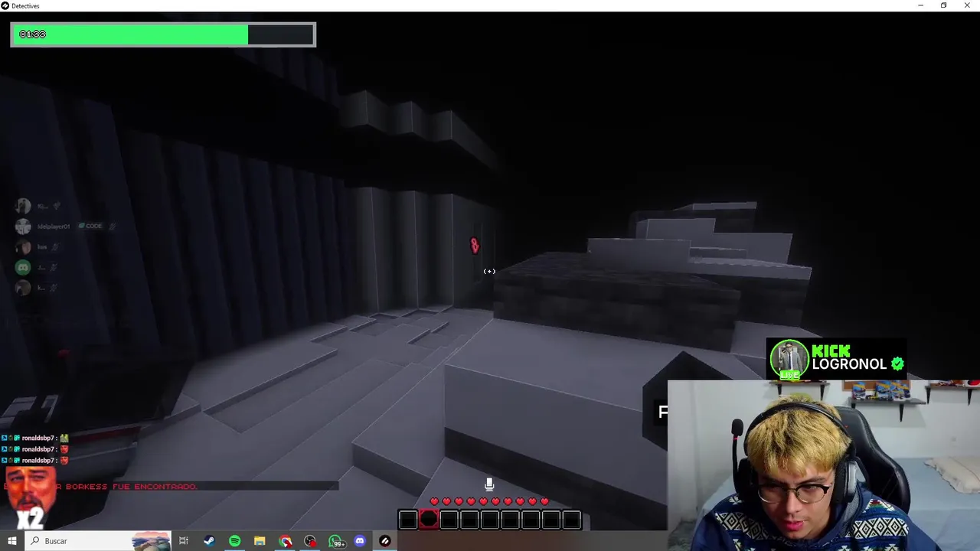Click the green CODE tag beside Idelplayer01
Image resolution: width=980 pixels, height=551 pixels.
[92, 227]
